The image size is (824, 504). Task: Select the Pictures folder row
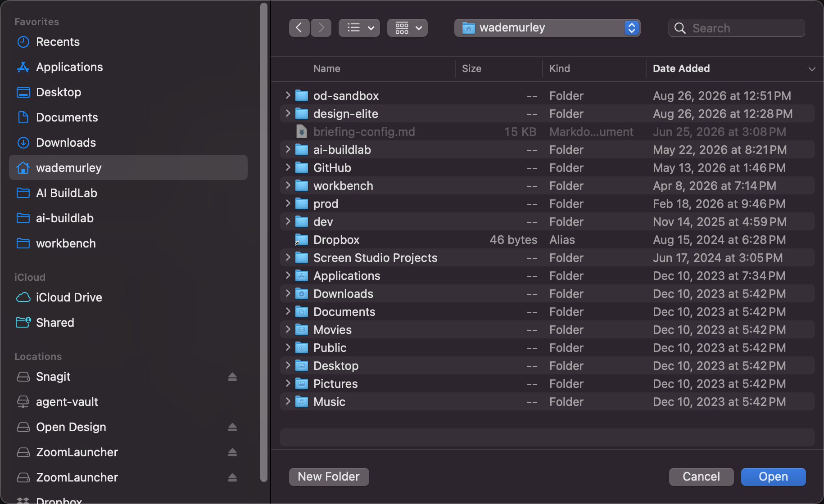pos(548,383)
